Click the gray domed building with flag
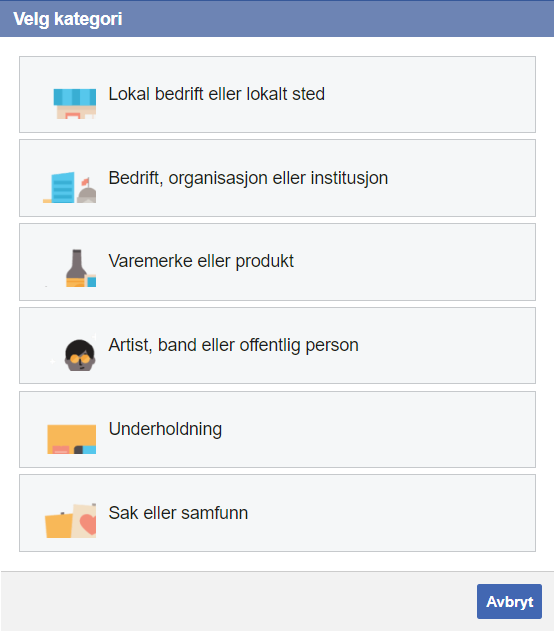 86,191
